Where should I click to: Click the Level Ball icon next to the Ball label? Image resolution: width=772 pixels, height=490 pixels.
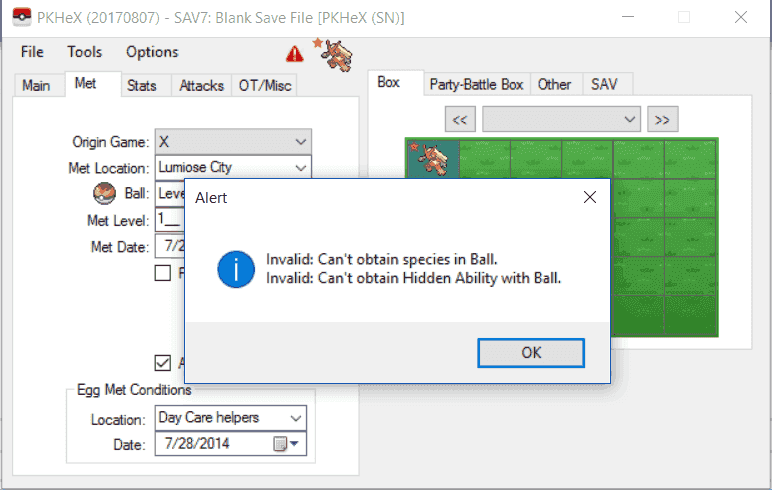click(x=104, y=193)
